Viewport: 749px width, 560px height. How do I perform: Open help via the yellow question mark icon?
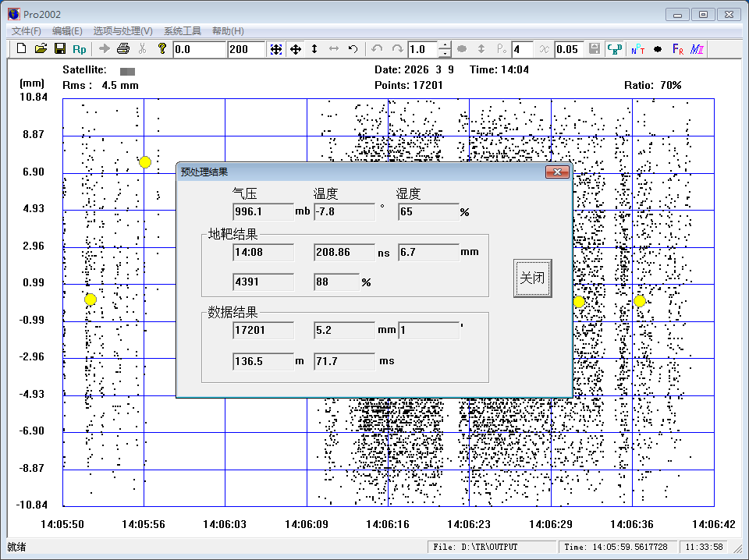coord(162,49)
